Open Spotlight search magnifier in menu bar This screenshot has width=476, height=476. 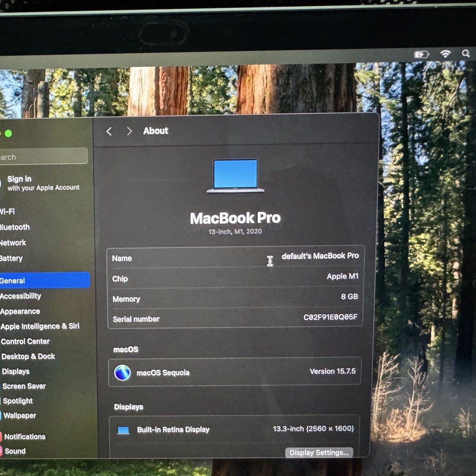[466, 53]
